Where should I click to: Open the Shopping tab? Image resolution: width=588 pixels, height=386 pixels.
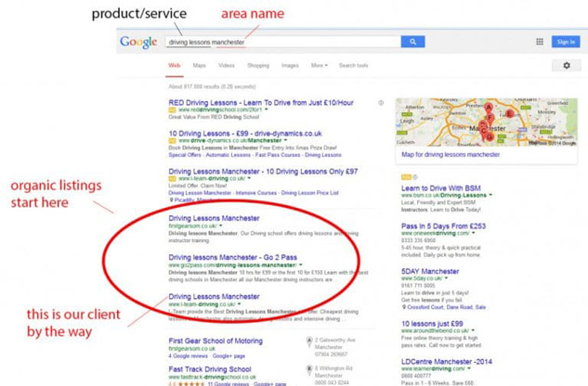pos(258,66)
